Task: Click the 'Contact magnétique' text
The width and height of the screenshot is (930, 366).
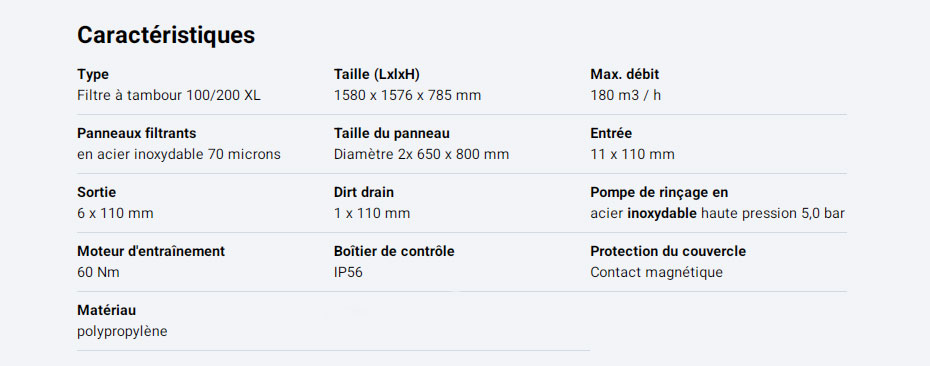Action: [x=657, y=272]
